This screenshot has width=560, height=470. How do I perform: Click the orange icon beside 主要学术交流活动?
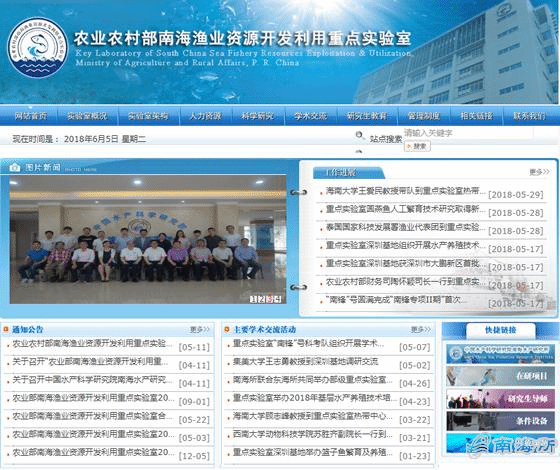tap(226, 329)
